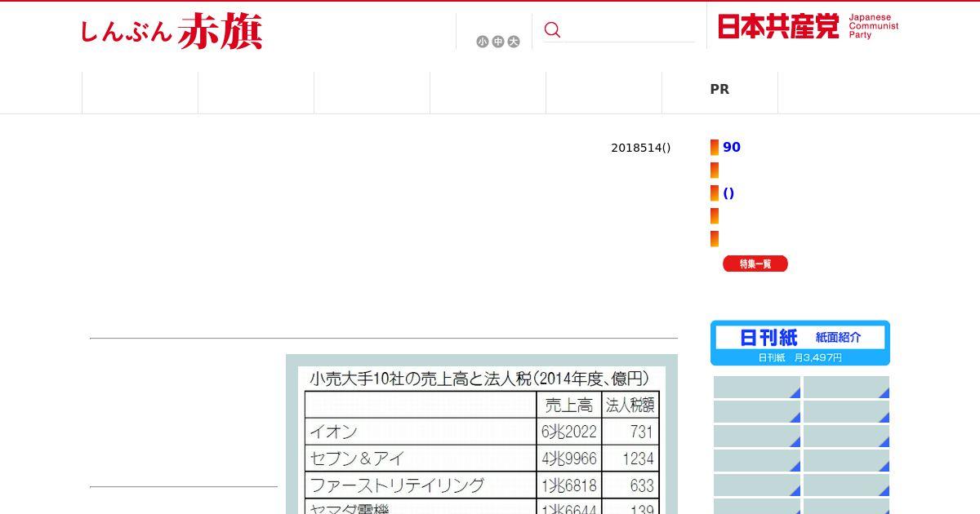Set font size to large (大)

pyautogui.click(x=514, y=42)
